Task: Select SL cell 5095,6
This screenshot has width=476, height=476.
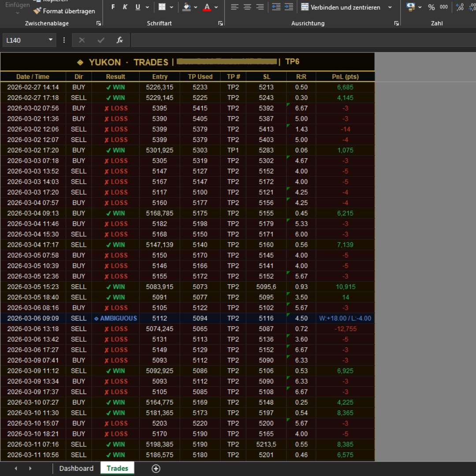Action: 266,287
